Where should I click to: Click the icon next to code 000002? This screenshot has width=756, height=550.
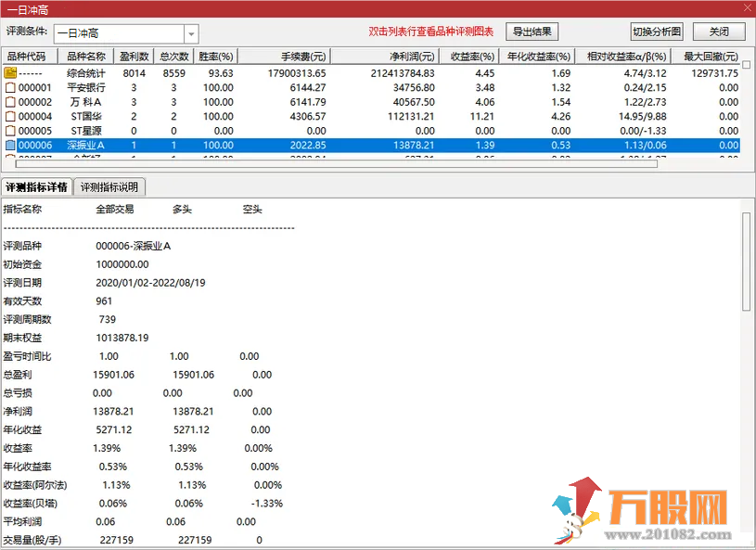click(11, 102)
